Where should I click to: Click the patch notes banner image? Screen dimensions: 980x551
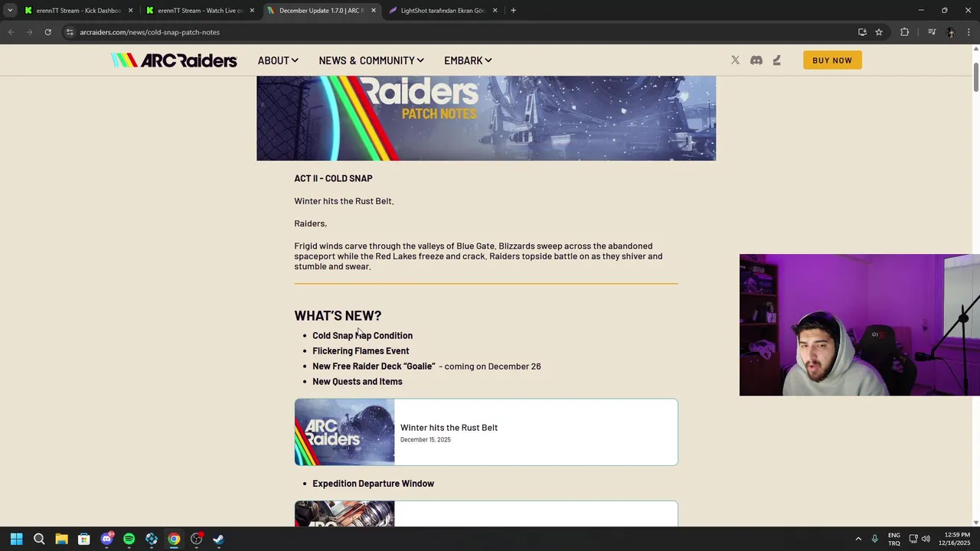[x=486, y=118]
